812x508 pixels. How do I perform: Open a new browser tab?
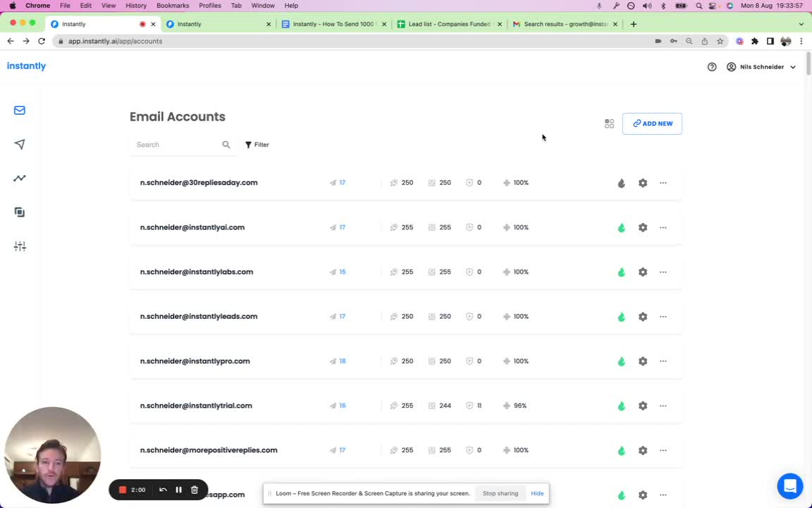[634, 24]
